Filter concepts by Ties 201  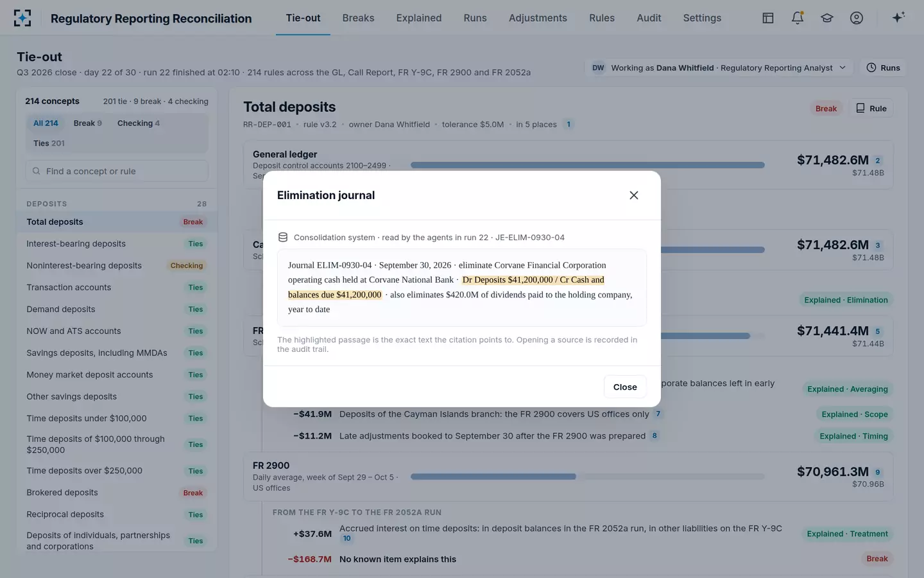(49, 143)
